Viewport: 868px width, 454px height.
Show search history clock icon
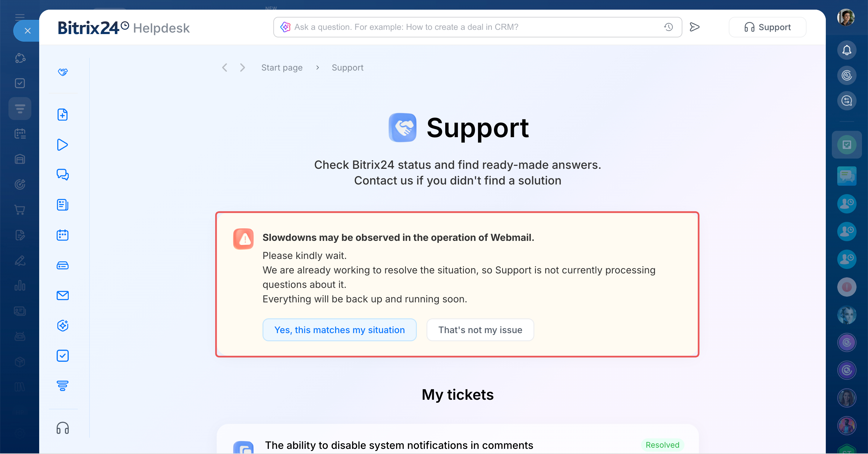668,27
